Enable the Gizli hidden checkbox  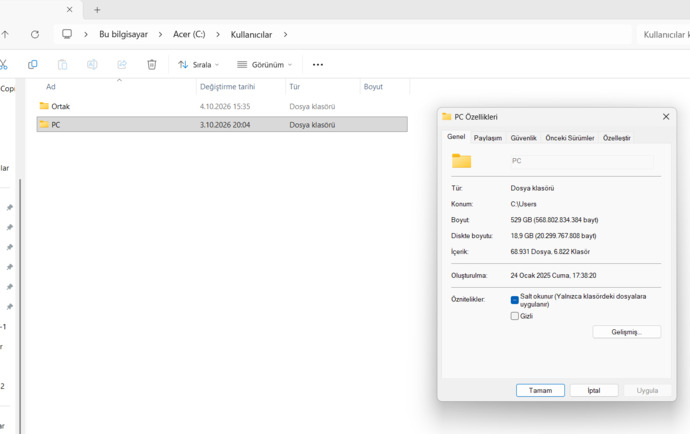(x=514, y=316)
